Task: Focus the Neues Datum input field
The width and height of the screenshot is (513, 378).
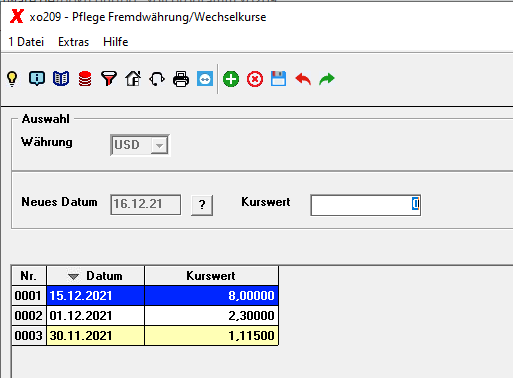Action: click(x=146, y=204)
